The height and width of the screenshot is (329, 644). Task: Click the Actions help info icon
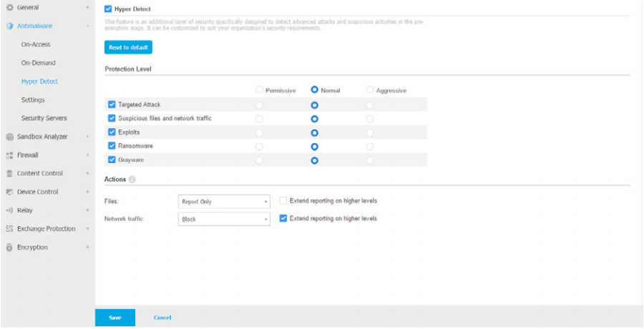coord(132,179)
